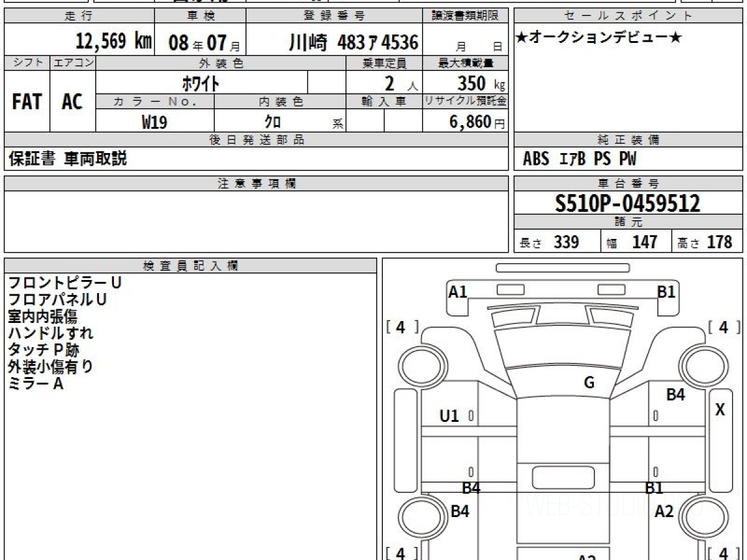The image size is (747, 560).
Task: Select the ABS エアB PS PW equipment line
Action: pyautogui.click(x=579, y=159)
